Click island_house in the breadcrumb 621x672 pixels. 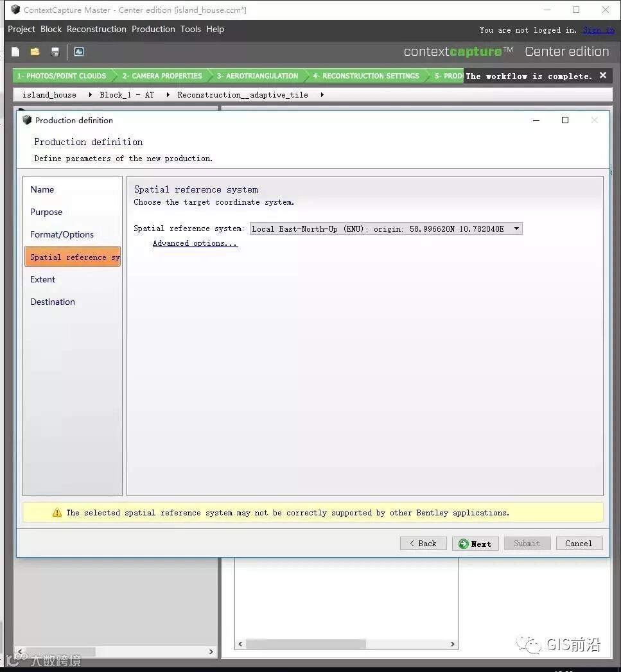pyautogui.click(x=49, y=95)
